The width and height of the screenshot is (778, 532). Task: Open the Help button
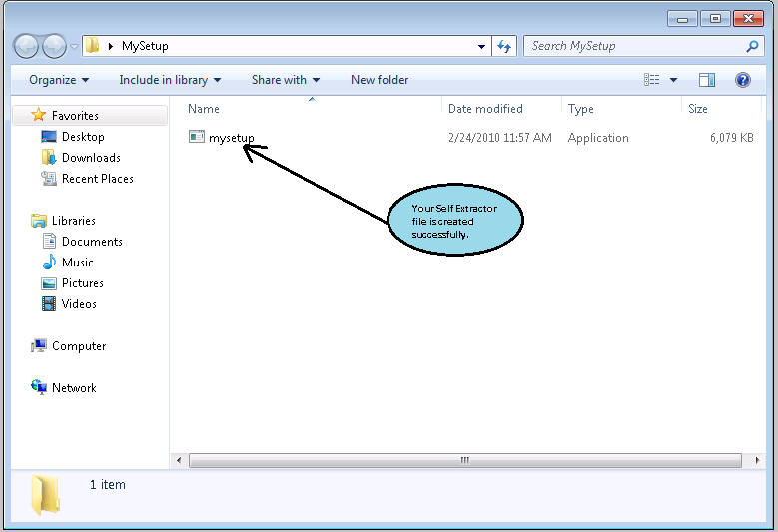[743, 80]
